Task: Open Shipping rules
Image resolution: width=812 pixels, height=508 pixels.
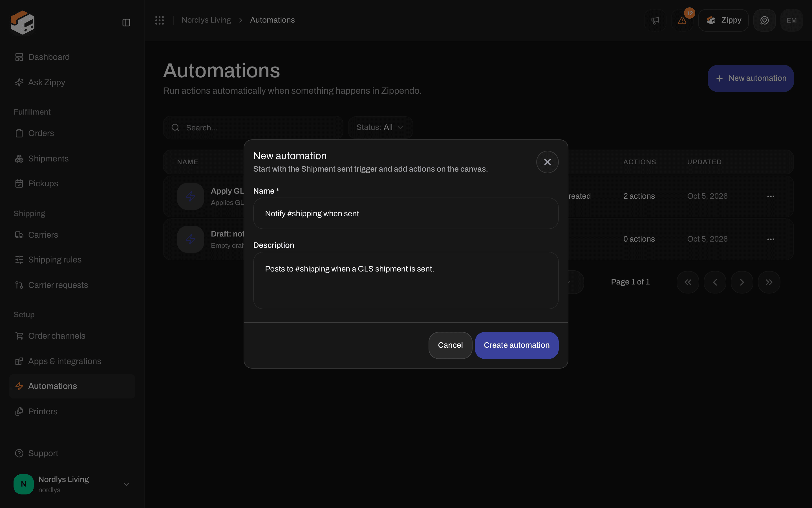Action: click(x=72, y=260)
